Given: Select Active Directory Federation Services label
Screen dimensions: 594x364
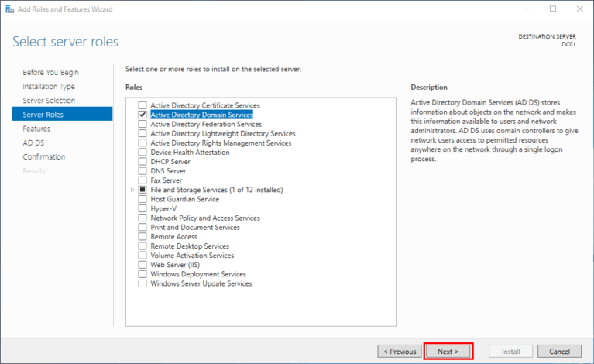Looking at the screenshot, I should (206, 124).
